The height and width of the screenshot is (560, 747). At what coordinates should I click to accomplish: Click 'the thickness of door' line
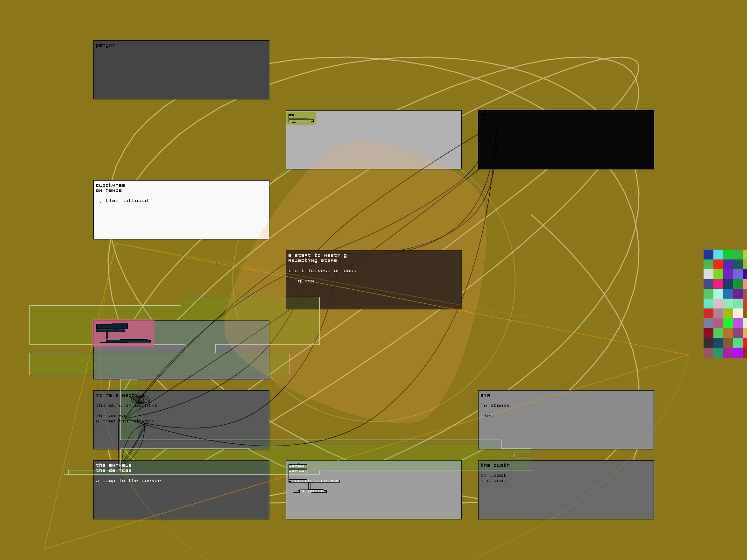[322, 271]
